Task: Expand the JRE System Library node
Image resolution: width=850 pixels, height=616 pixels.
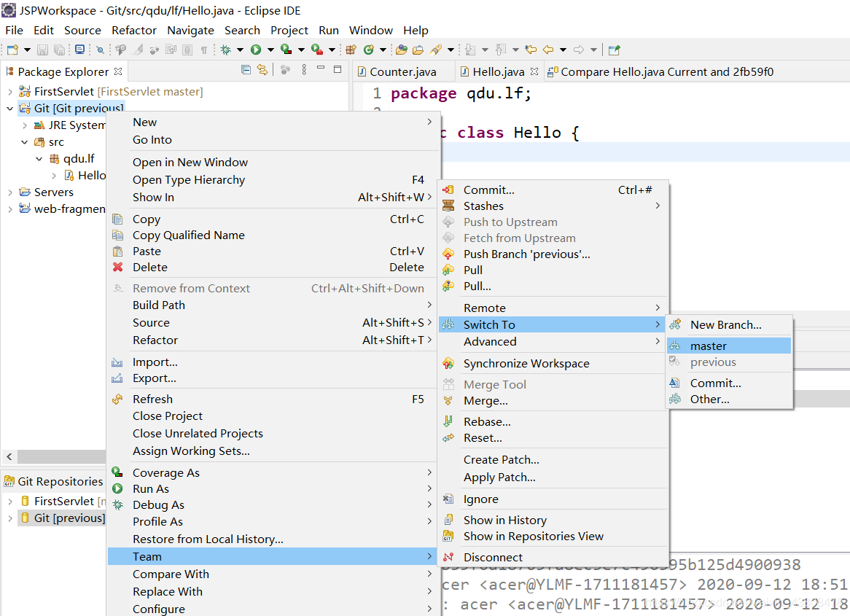Action: 25,125
